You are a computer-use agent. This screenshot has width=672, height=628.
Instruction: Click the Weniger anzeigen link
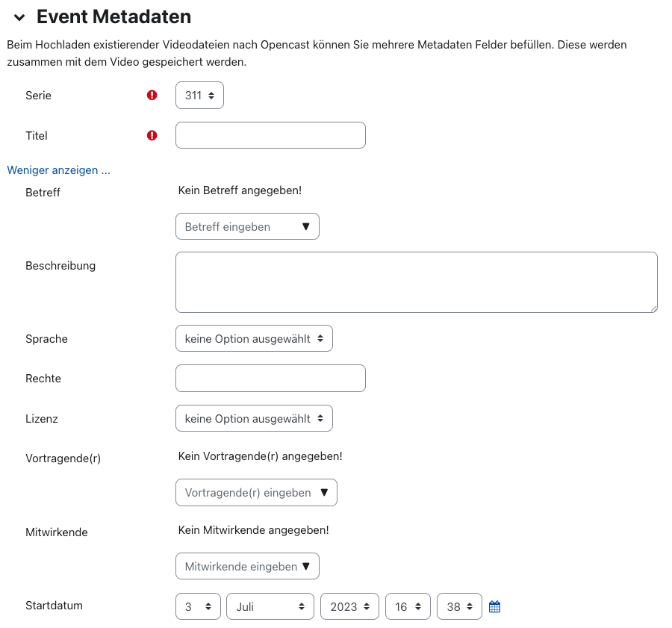[59, 170]
